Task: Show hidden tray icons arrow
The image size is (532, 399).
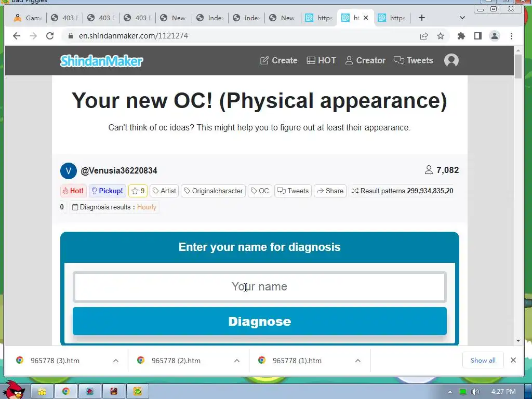Action: pyautogui.click(x=450, y=392)
